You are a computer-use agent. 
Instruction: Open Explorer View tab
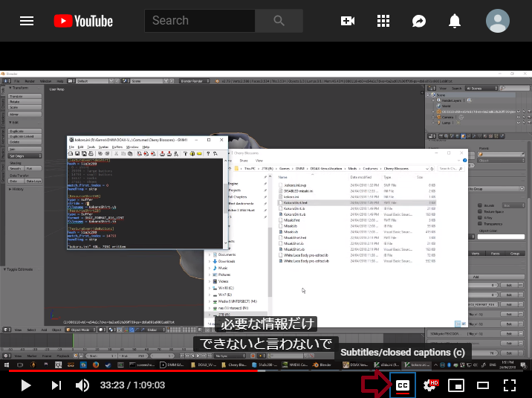[x=259, y=160]
